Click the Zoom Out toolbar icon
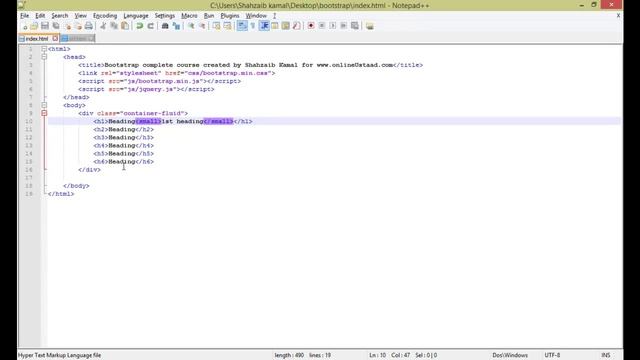The width and height of the screenshot is (640, 360). click(x=202, y=26)
